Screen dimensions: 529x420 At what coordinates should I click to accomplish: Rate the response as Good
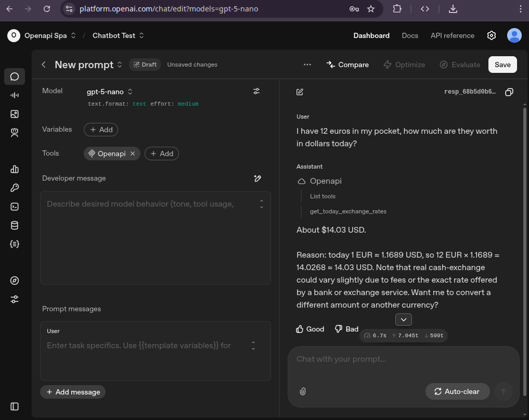click(310, 329)
